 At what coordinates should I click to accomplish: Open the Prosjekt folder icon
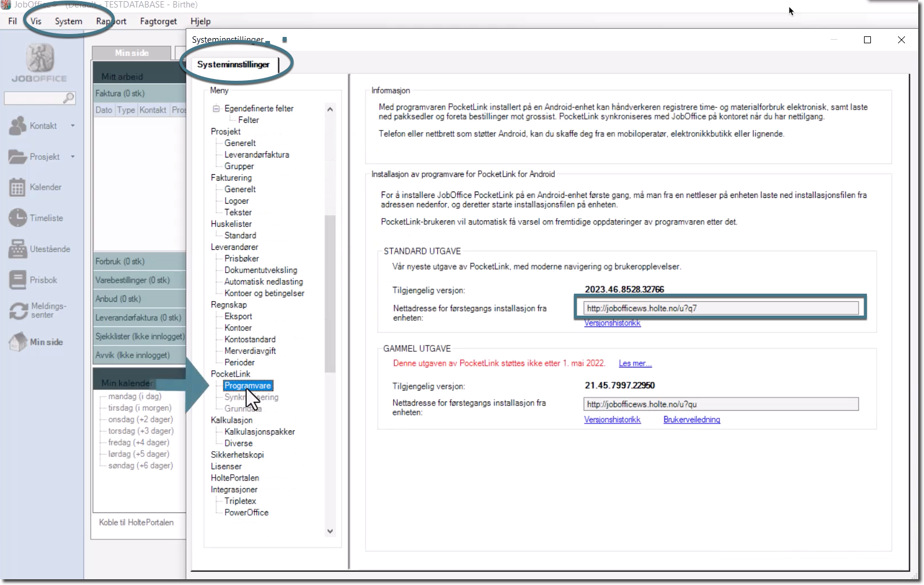[18, 156]
